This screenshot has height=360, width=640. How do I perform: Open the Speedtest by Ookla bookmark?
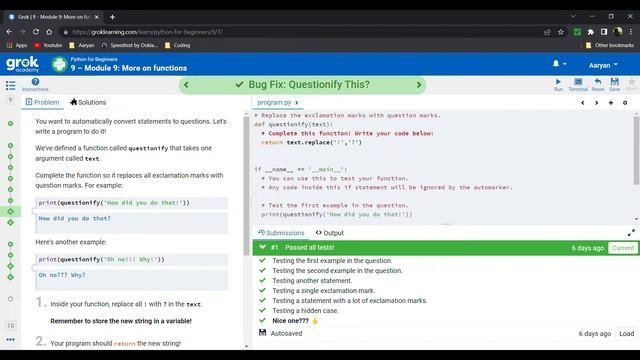click(129, 45)
